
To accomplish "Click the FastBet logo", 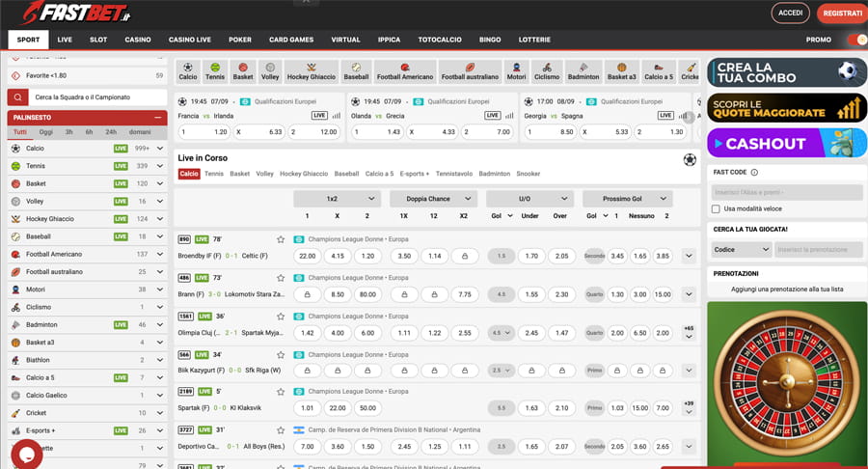I will 76,13.
